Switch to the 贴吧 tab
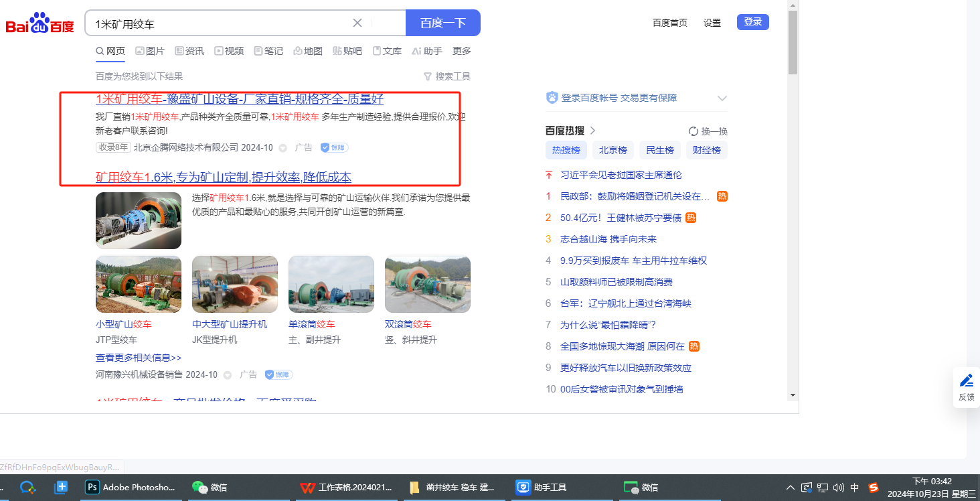This screenshot has width=980, height=501. [347, 51]
